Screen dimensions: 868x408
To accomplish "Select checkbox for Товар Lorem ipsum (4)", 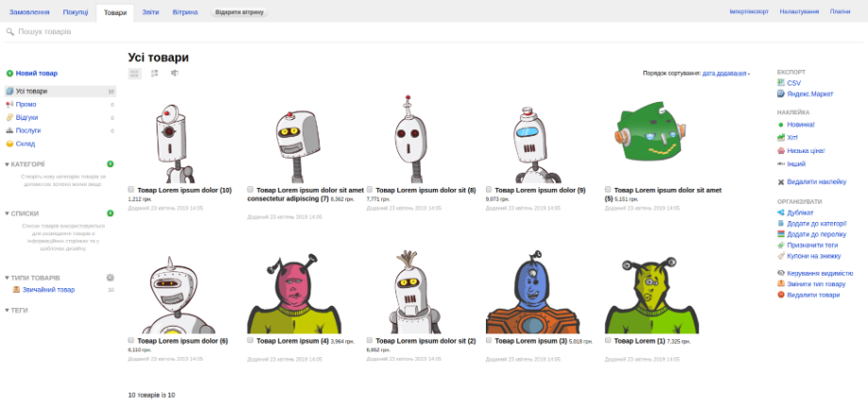I will pyautogui.click(x=250, y=340).
